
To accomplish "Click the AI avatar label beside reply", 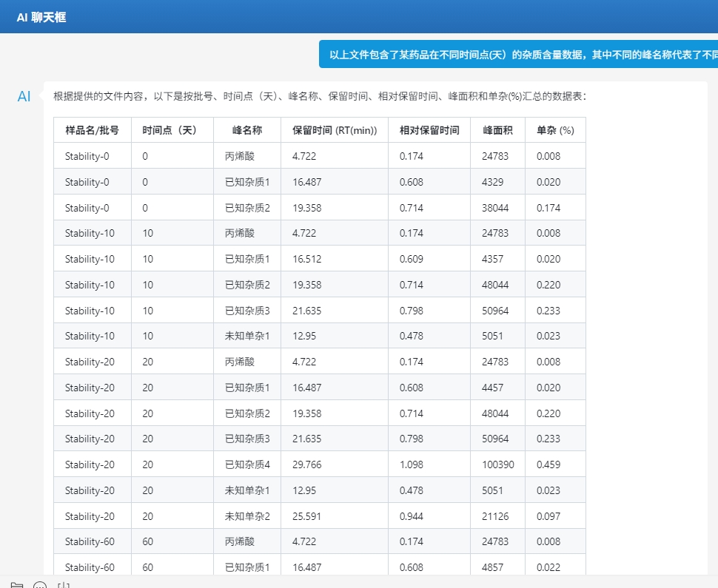I will [x=24, y=96].
